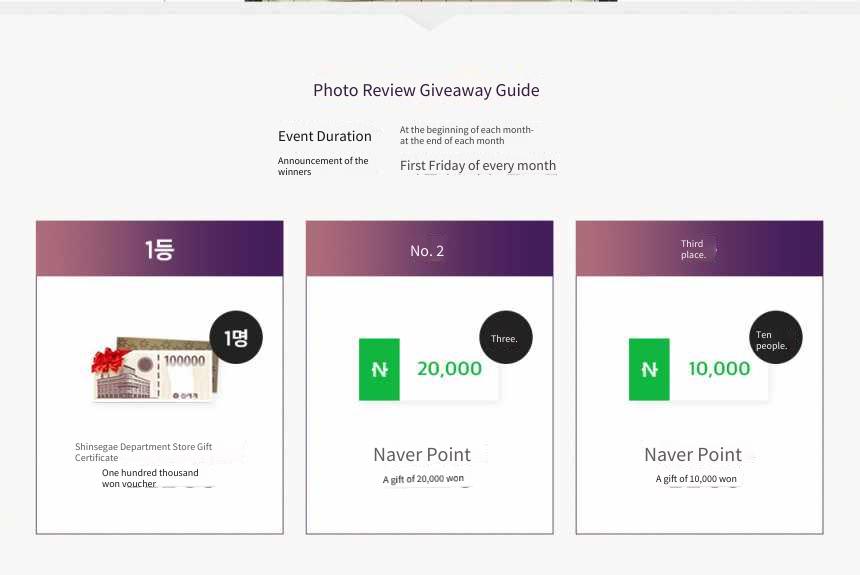Click the 20,000 green points amount
This screenshot has width=860, height=575.
(x=449, y=369)
